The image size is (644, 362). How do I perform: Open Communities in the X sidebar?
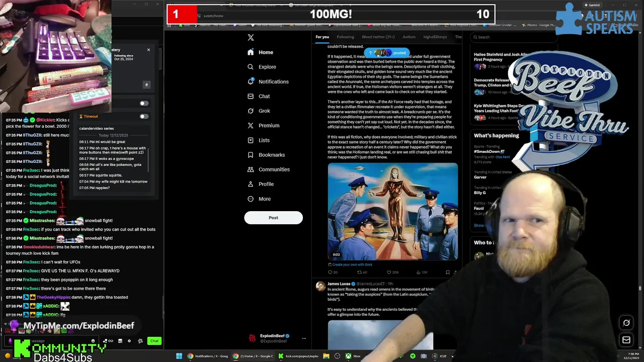269,169
